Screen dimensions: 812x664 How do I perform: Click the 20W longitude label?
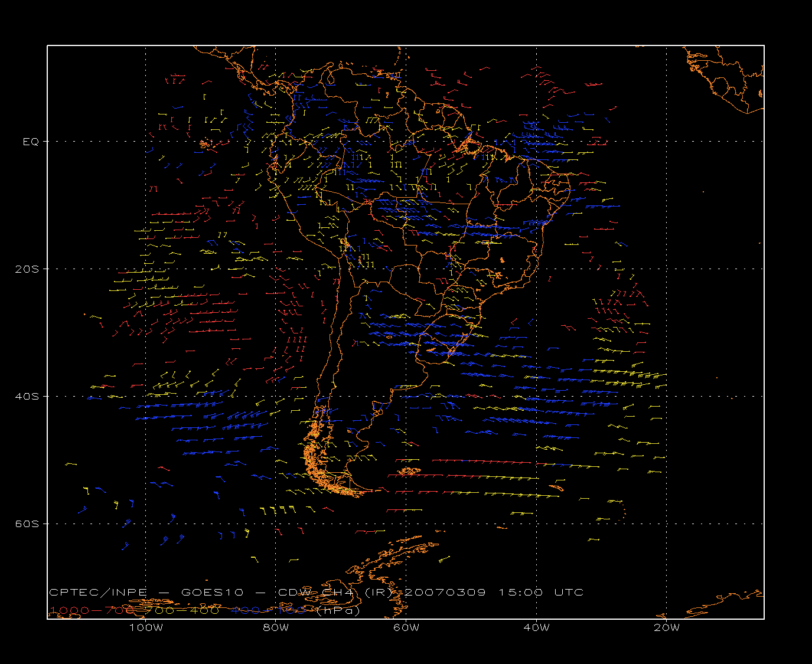pos(667,627)
